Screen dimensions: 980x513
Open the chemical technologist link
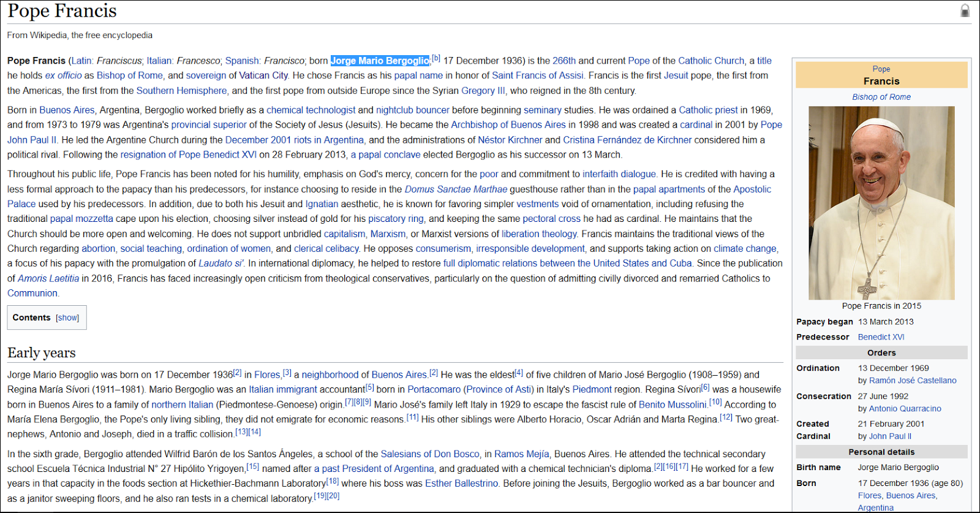pos(311,110)
